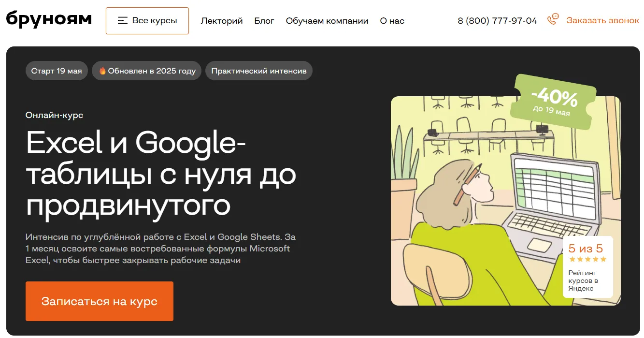This screenshot has width=644, height=338.
Task: Click the phone callback icon
Action: [553, 19]
